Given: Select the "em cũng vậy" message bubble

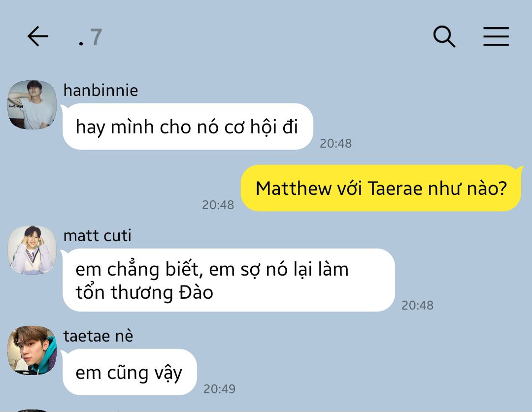Looking at the screenshot, I should pyautogui.click(x=130, y=372).
